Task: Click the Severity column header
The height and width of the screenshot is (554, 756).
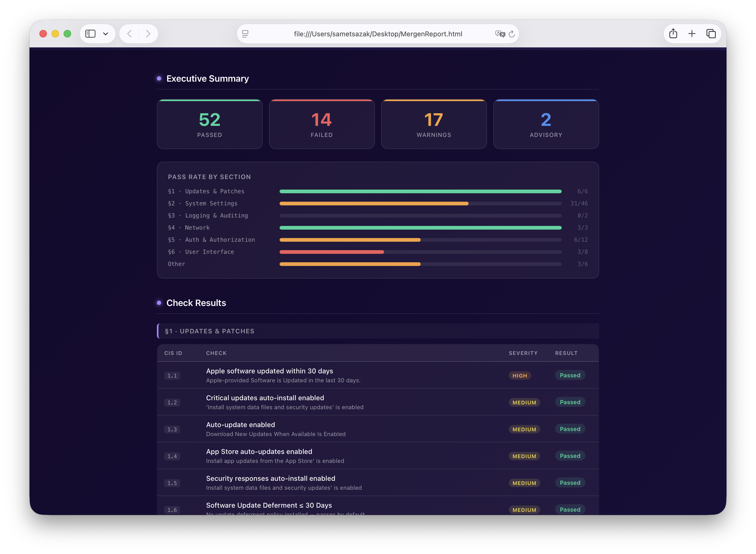Action: click(523, 353)
